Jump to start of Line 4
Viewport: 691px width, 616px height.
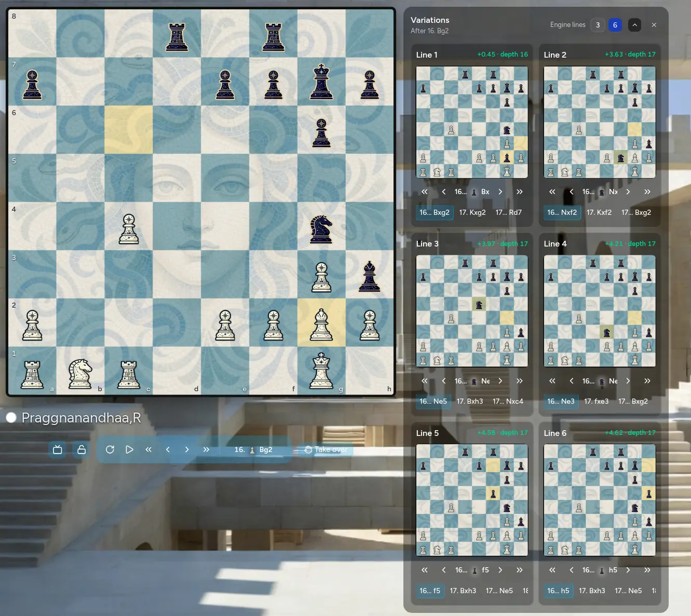(552, 381)
